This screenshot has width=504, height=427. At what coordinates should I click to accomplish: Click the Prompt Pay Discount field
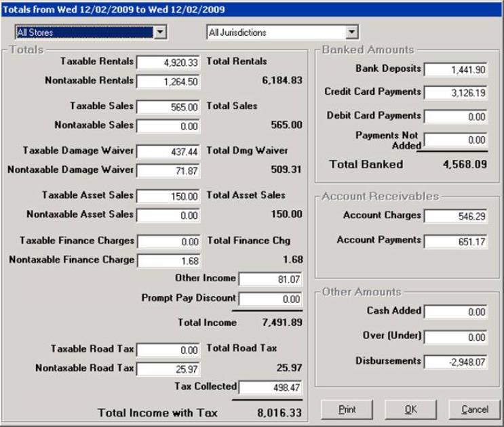(270, 299)
